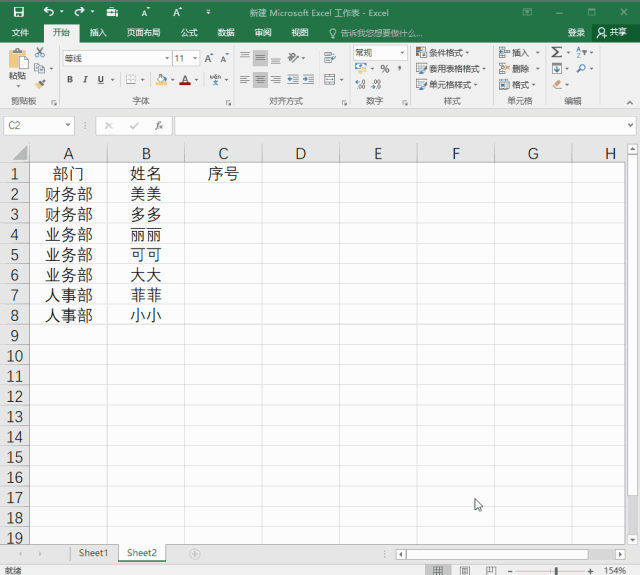Expand the 套用表格格式 table styles menu
Image resolution: width=640 pixels, height=575 pixels.
(451, 69)
